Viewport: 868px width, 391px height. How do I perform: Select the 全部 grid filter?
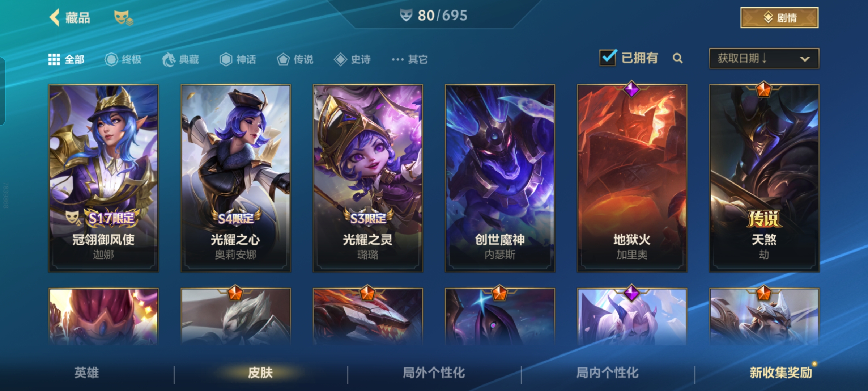tap(66, 59)
